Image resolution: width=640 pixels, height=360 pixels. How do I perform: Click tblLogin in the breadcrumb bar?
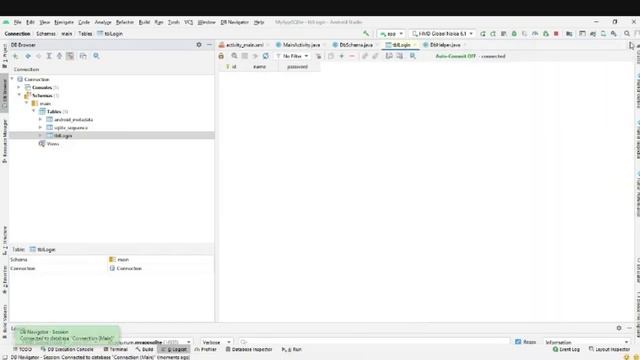click(110, 33)
